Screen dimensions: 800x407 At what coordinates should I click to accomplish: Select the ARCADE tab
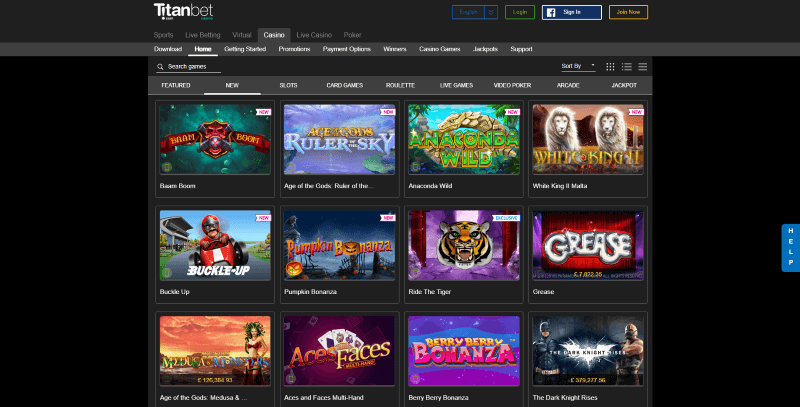click(568, 85)
